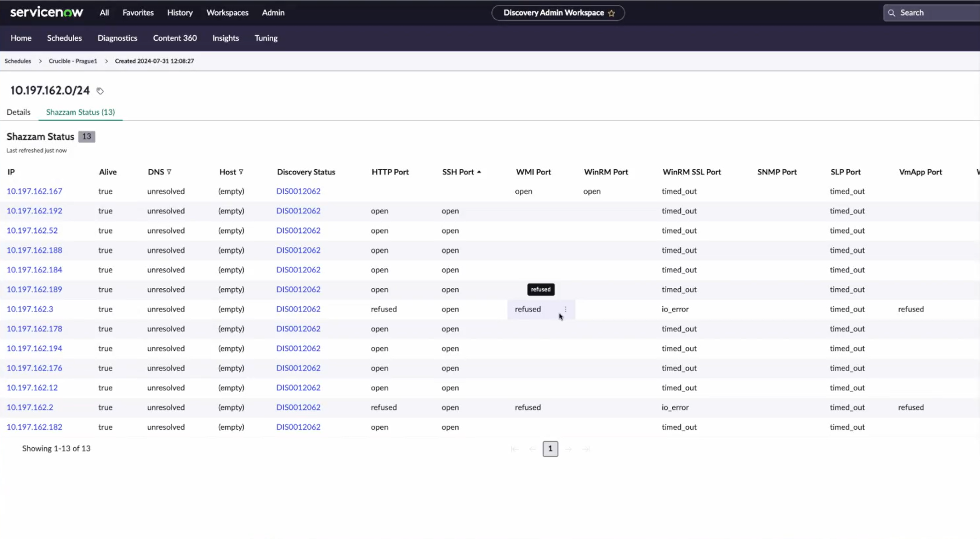Open the Host column filter

(x=241, y=172)
